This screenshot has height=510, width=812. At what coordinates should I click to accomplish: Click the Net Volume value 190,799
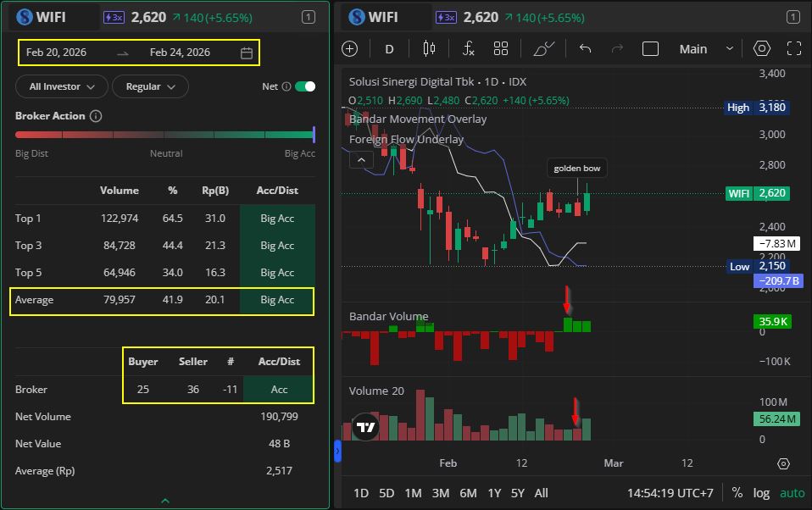tap(279, 416)
